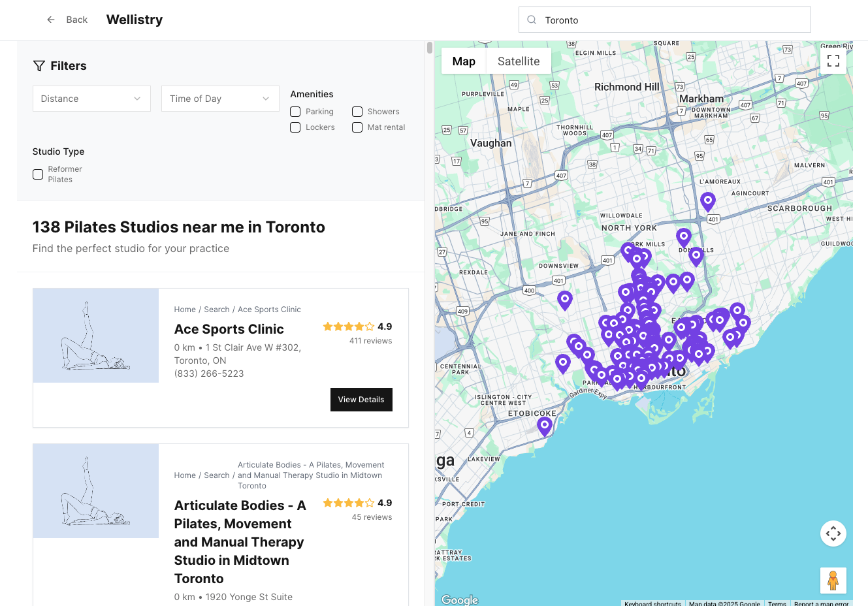This screenshot has width=868, height=606.
Task: Toggle the Reformer Pilates studio type
Action: pos(38,174)
